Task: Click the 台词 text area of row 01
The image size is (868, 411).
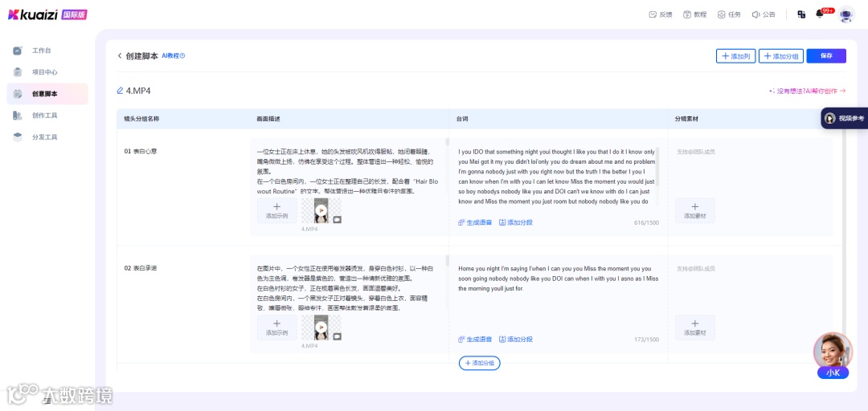Action: pos(556,177)
